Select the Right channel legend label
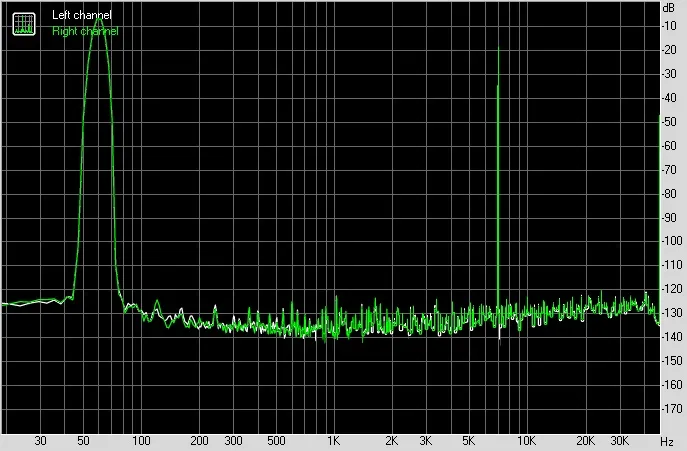 [x=85, y=31]
